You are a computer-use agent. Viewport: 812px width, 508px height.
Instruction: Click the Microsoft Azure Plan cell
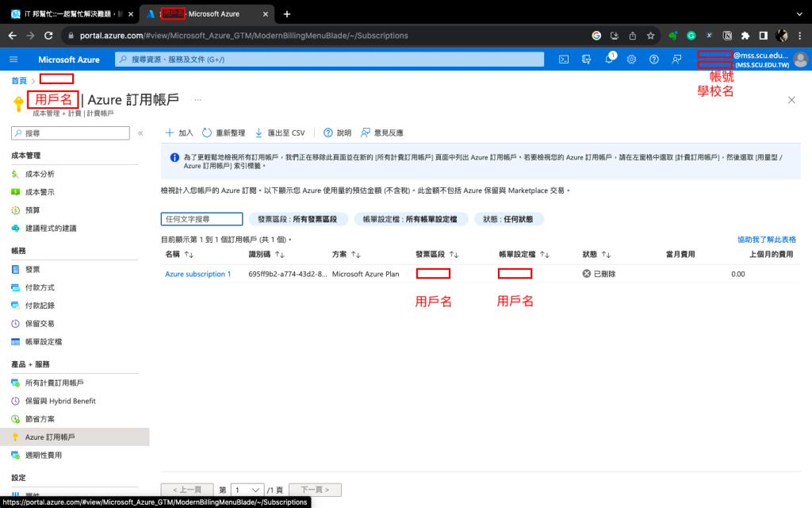366,274
